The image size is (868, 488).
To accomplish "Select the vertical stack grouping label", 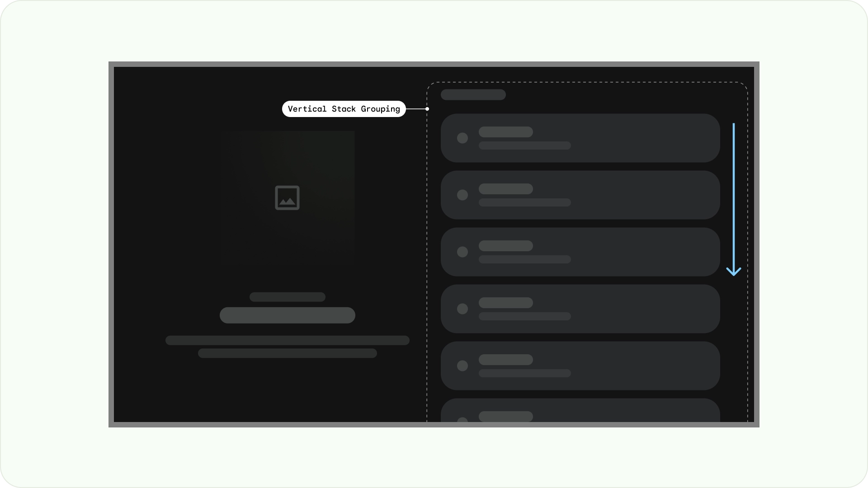I will pos(344,109).
